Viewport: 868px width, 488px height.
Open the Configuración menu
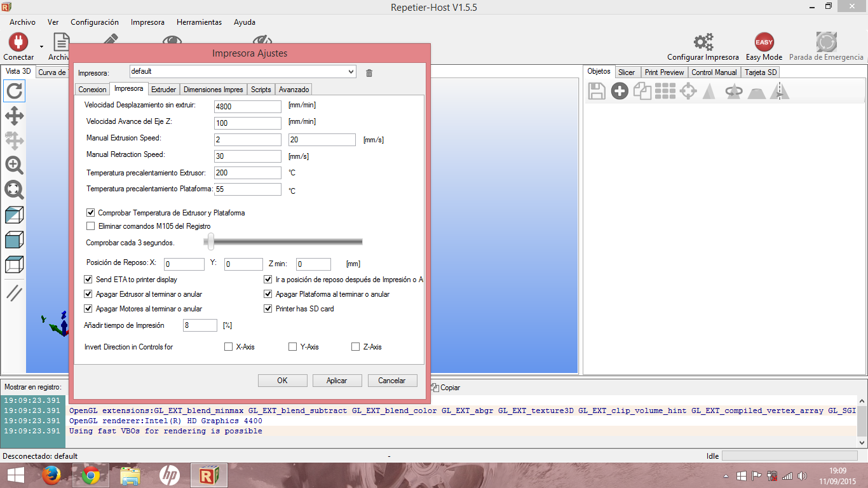95,22
